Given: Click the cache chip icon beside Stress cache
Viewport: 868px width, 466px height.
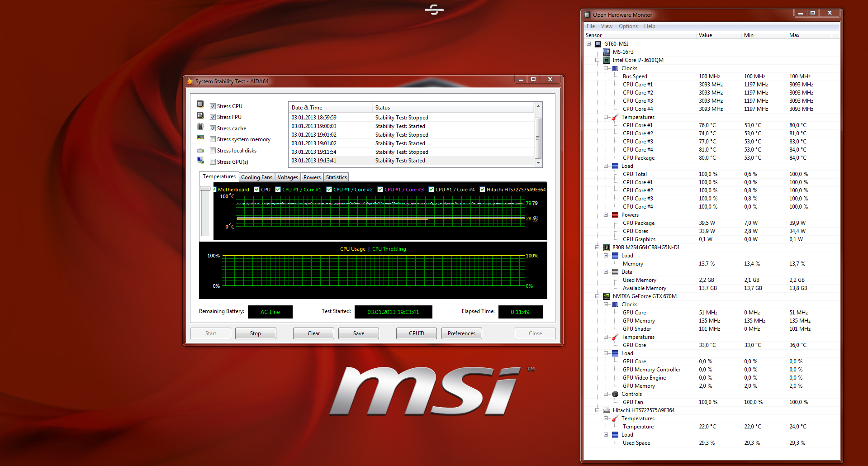Looking at the screenshot, I should pos(200,127).
